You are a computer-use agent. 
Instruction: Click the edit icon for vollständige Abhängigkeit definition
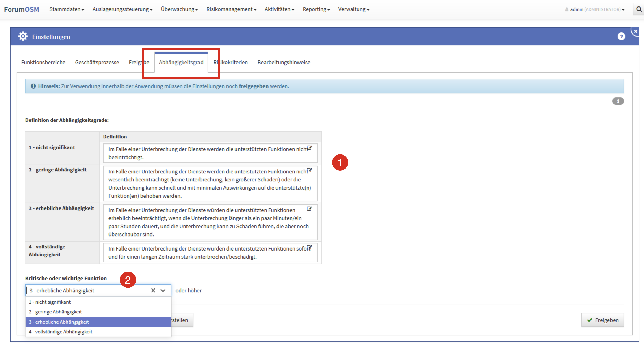pos(309,247)
